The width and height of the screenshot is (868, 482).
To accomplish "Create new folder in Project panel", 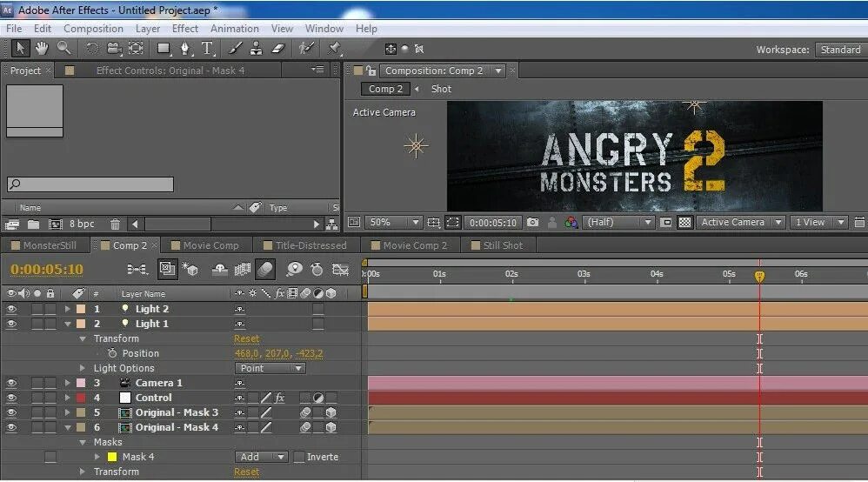I will click(34, 224).
